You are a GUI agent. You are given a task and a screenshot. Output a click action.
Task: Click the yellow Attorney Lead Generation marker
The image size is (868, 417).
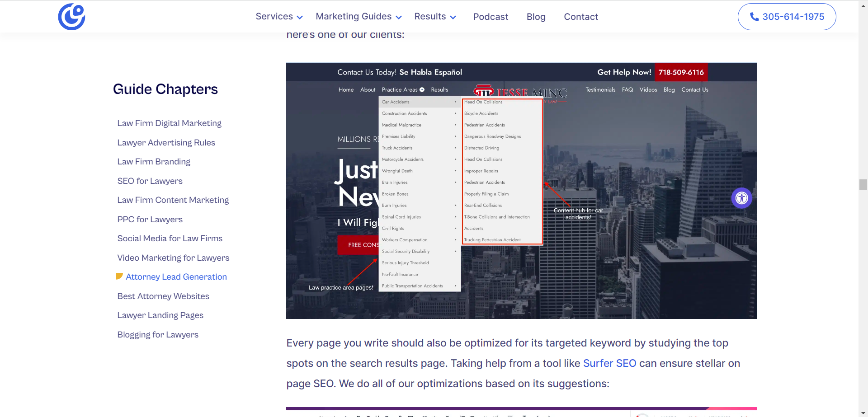pyautogui.click(x=119, y=276)
